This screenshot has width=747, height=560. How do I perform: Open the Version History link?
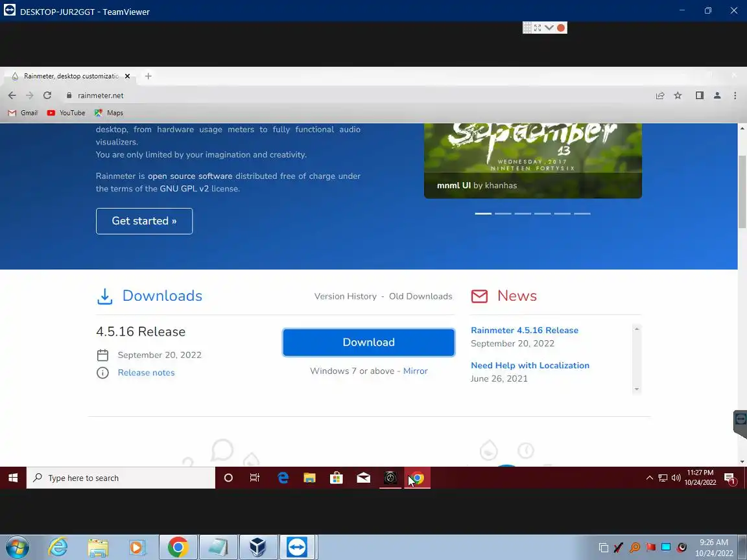[346, 296]
